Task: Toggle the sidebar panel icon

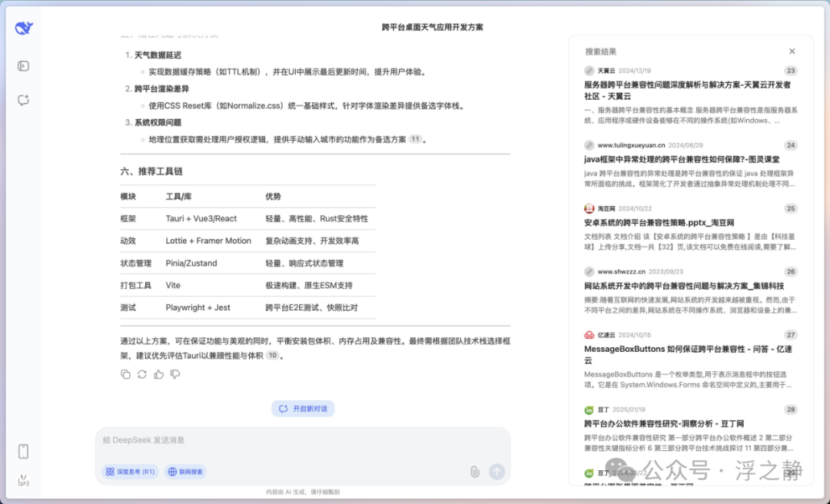Action: click(x=23, y=66)
